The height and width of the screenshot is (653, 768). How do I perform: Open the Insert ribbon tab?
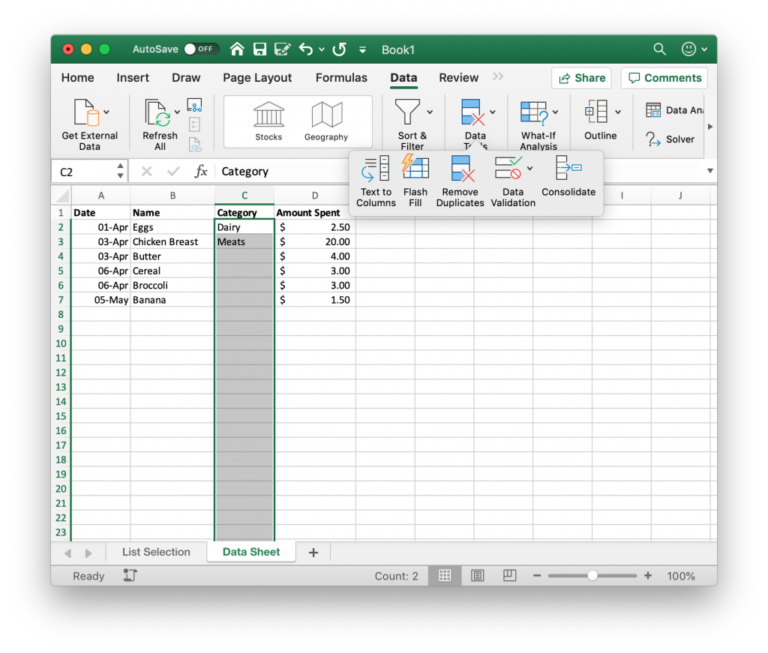(133, 78)
